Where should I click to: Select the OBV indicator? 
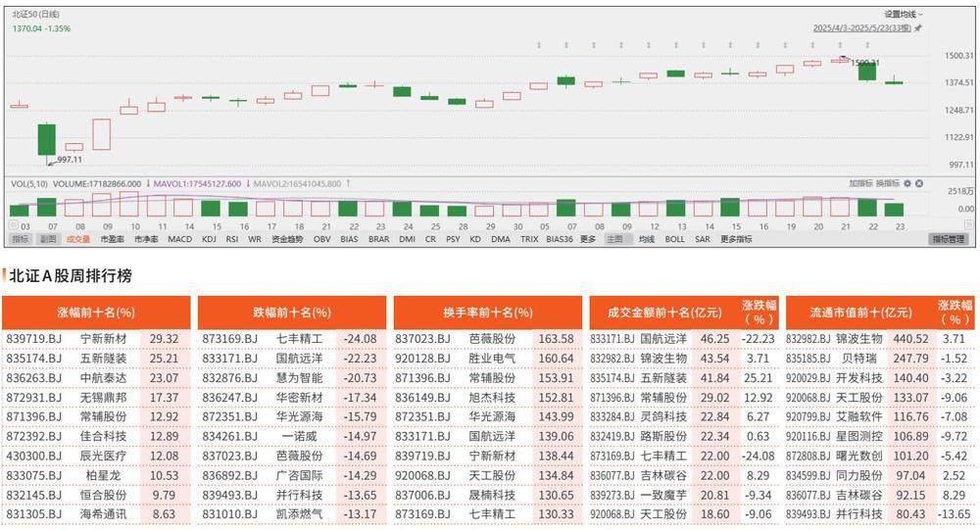point(321,239)
